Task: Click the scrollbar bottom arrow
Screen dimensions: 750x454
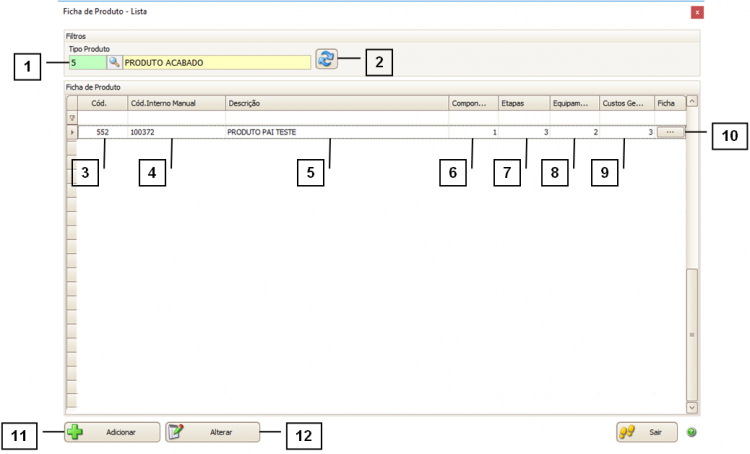Action: coord(691,407)
